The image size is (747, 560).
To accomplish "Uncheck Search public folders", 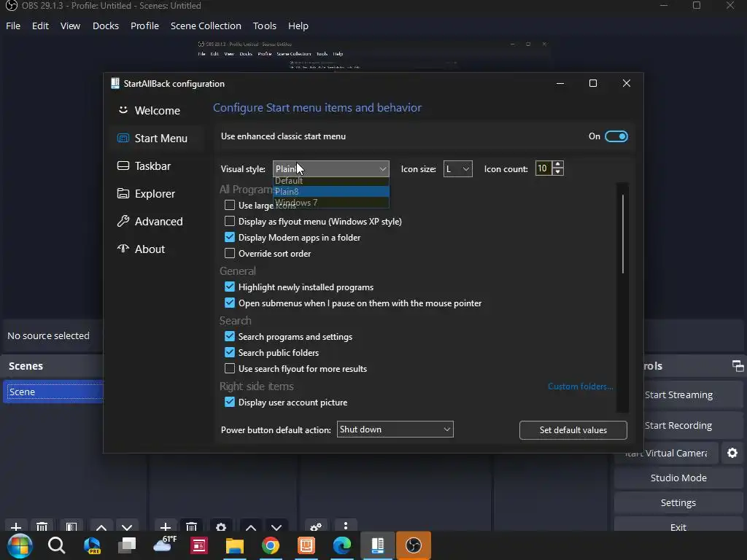I will [230, 352].
